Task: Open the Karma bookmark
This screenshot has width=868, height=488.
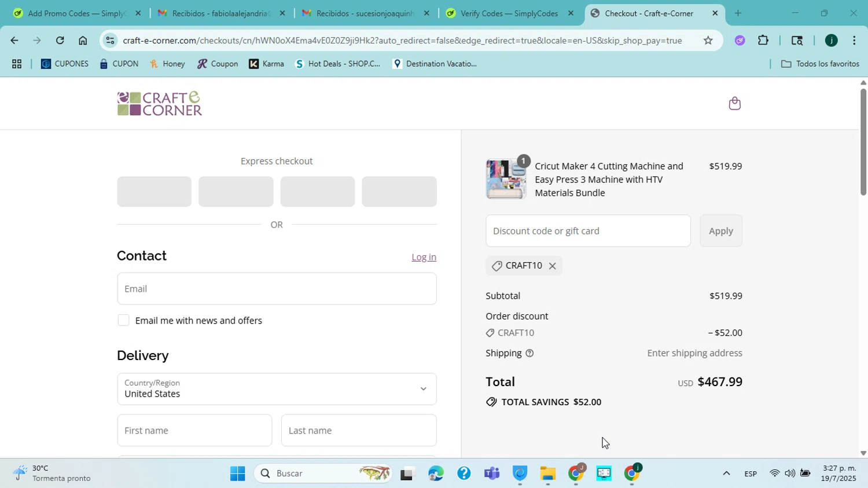Action: [x=267, y=64]
